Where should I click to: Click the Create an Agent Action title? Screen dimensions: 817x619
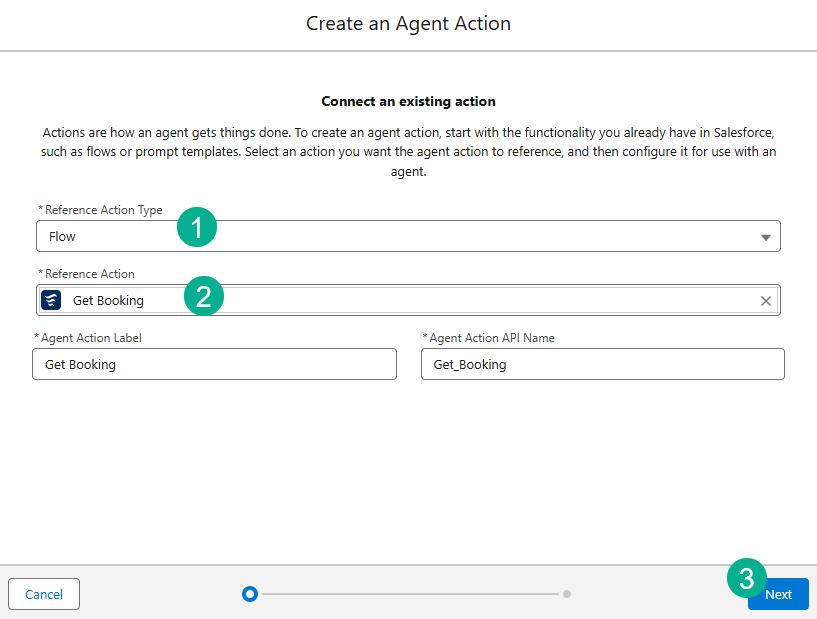pos(408,23)
